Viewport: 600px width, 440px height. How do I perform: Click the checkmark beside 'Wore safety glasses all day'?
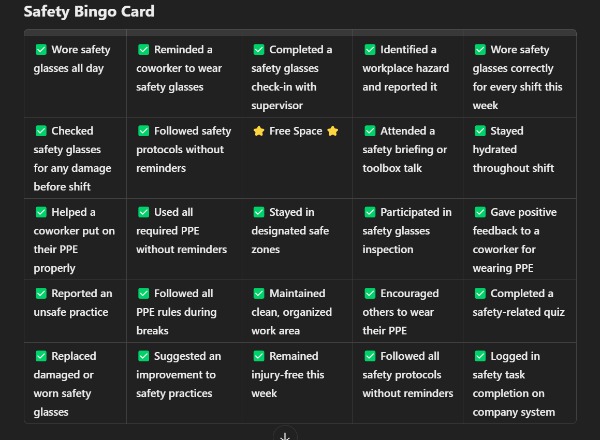coord(41,50)
